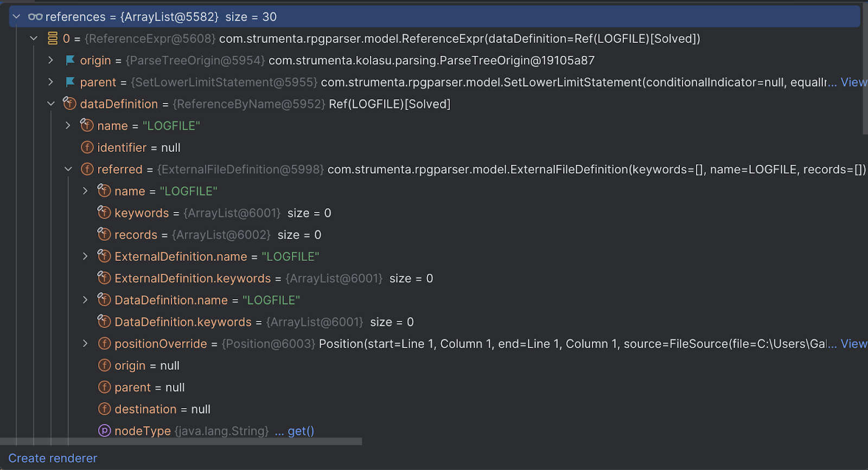Expand the name "LOGFILE" under referred

click(x=86, y=191)
